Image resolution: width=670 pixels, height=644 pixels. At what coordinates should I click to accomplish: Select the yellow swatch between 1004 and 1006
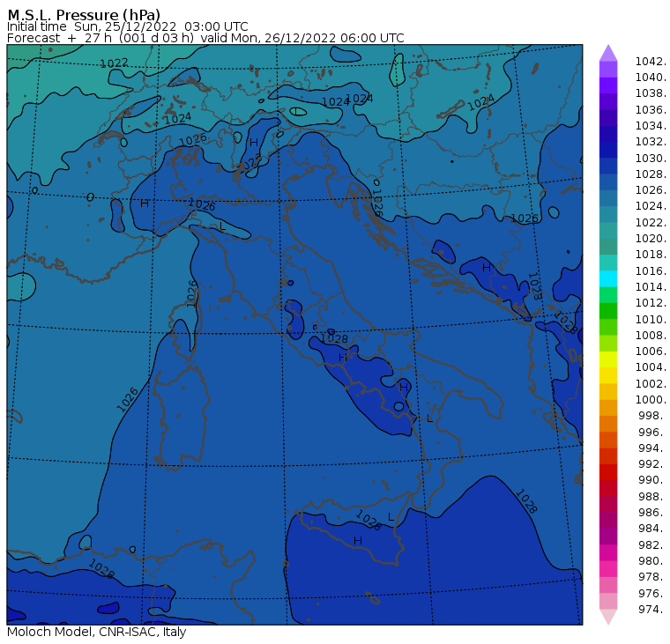(608, 359)
